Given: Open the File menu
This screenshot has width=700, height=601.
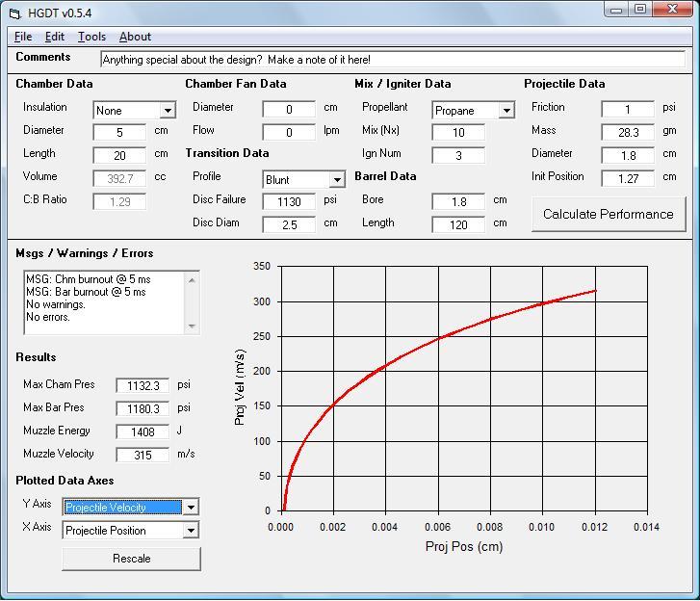Looking at the screenshot, I should [23, 37].
